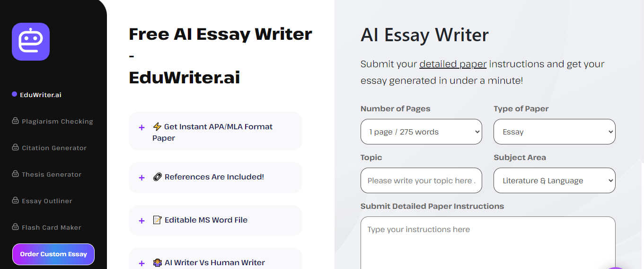Click the lock icon beside Flash Card Maker
Image resolution: width=644 pixels, height=269 pixels.
15,227
